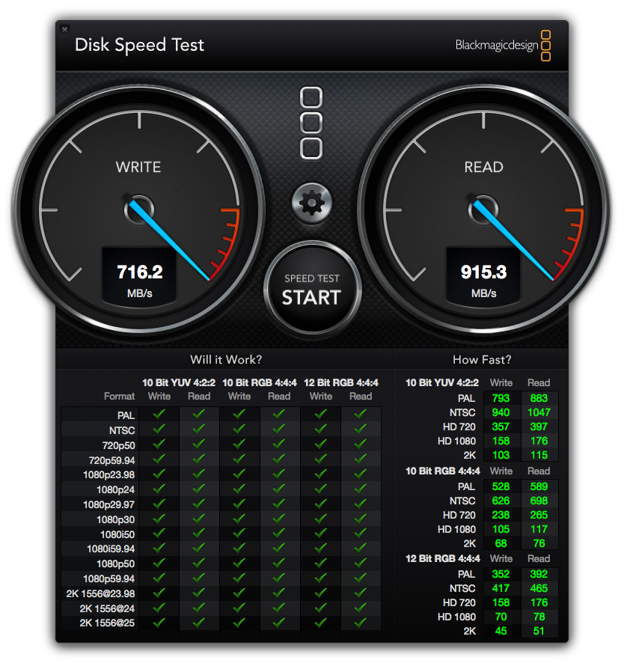Click the 352 PAL write value
Screen dimensions: 624x672
tap(501, 574)
